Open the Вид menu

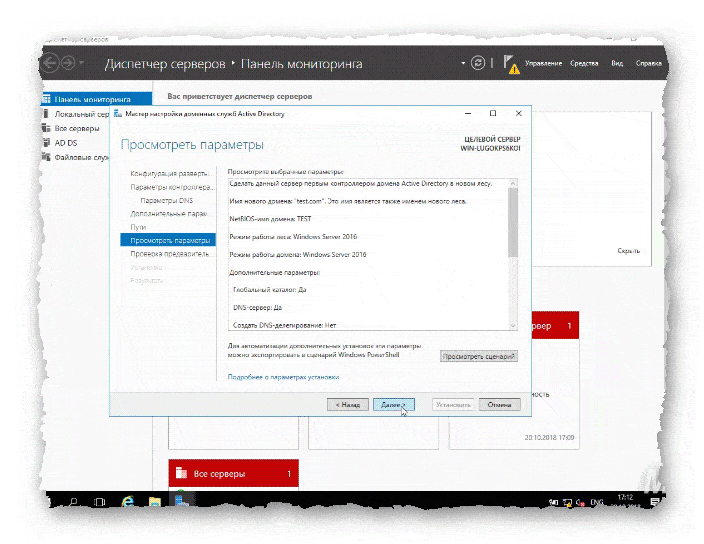(x=617, y=64)
